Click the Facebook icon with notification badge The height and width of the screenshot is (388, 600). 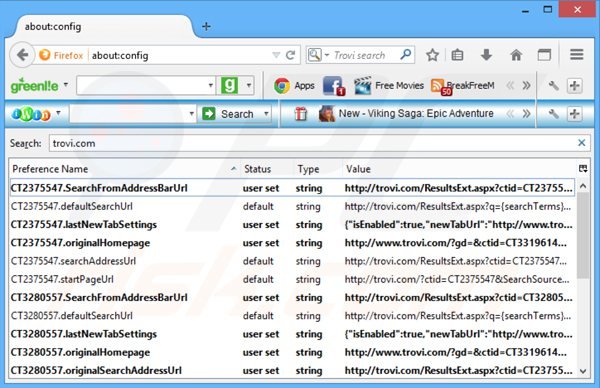pos(334,86)
